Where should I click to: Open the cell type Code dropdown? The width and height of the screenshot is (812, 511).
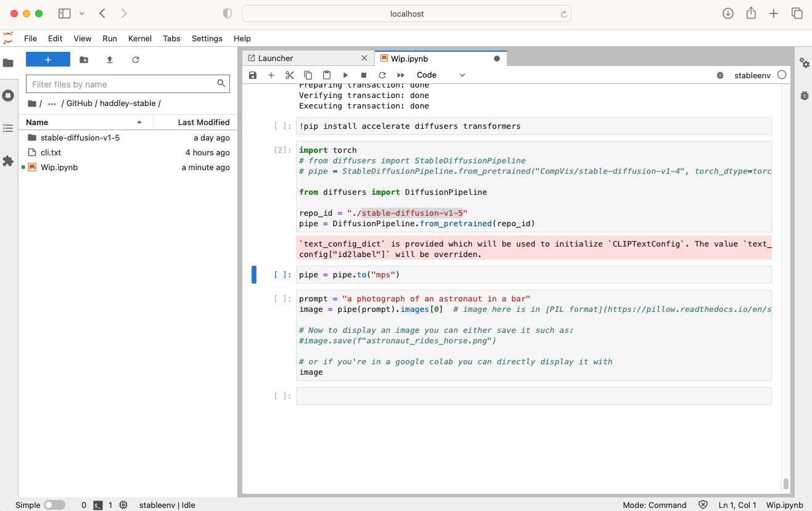click(x=441, y=75)
